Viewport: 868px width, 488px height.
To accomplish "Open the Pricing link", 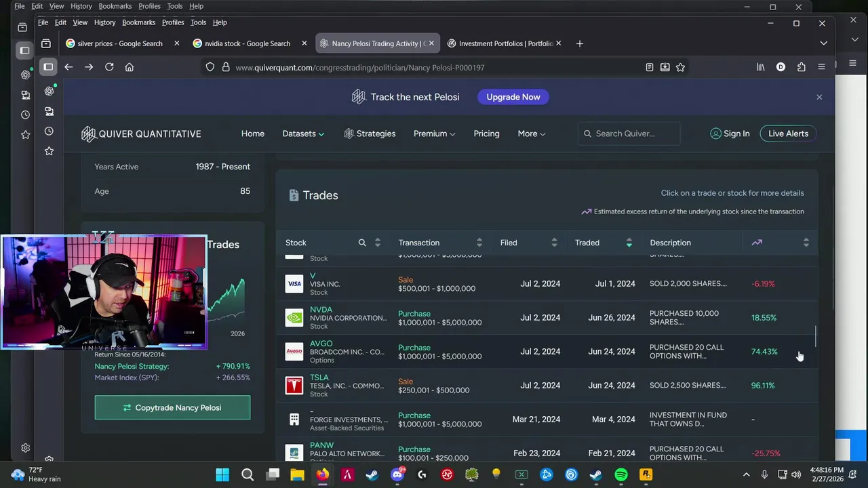I will pos(486,134).
